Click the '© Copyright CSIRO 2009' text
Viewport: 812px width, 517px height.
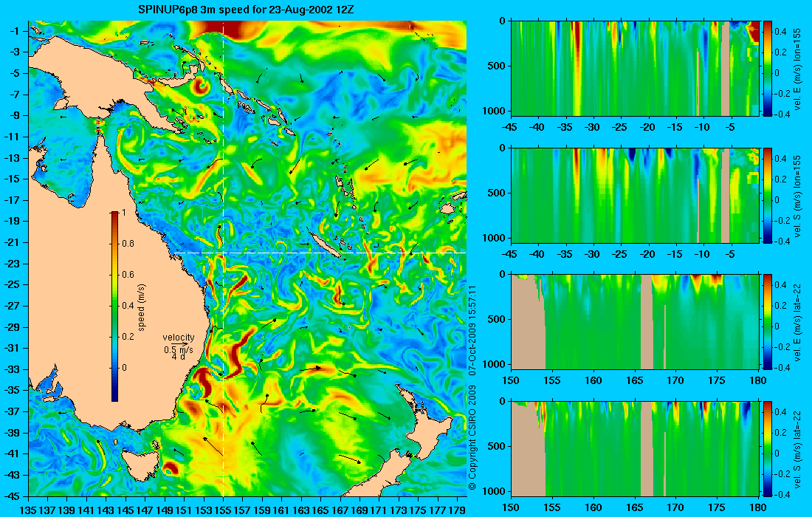click(472, 436)
